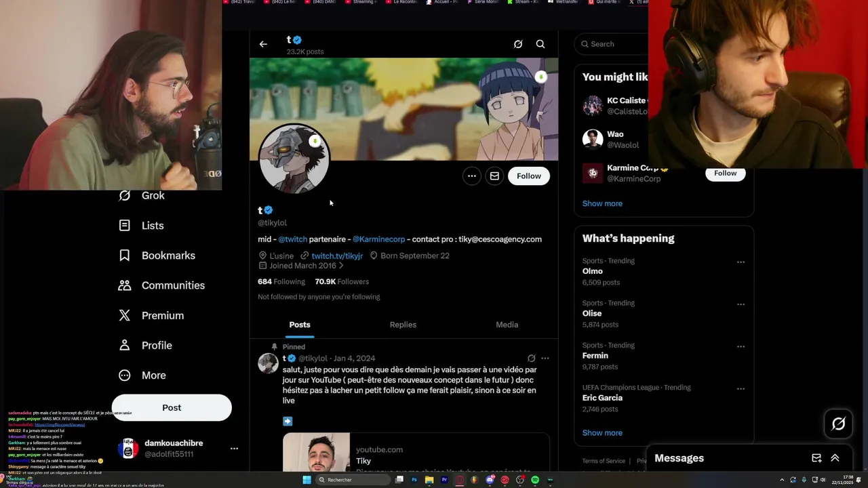
Task: Compose new message icon in Messages bar
Action: click(816, 458)
